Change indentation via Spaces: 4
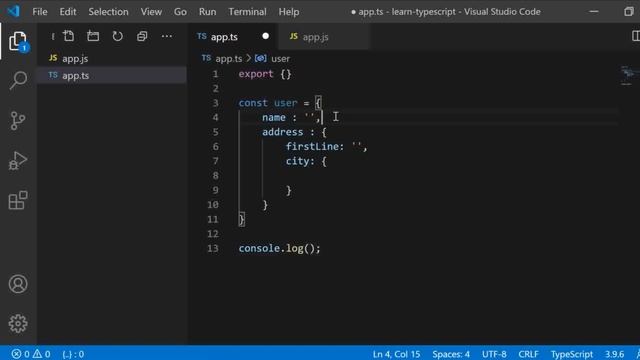Viewport: 640px width, 360px height. click(451, 354)
